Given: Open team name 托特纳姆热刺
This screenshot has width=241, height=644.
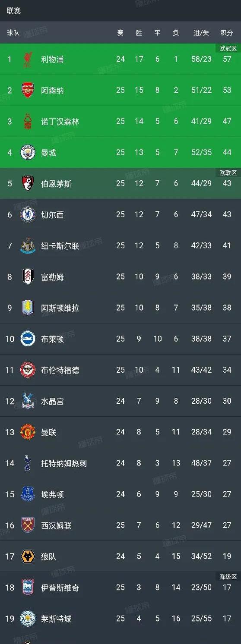Looking at the screenshot, I should pyautogui.click(x=64, y=463).
